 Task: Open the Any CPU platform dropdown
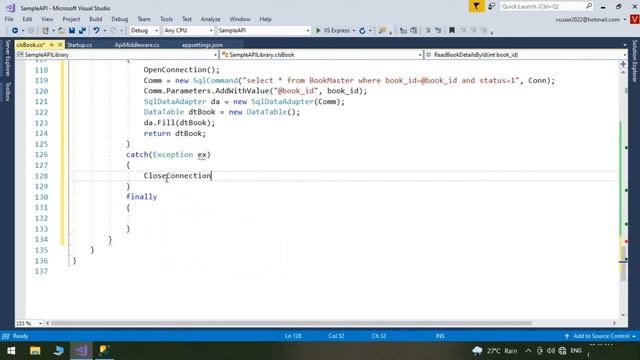[188, 31]
